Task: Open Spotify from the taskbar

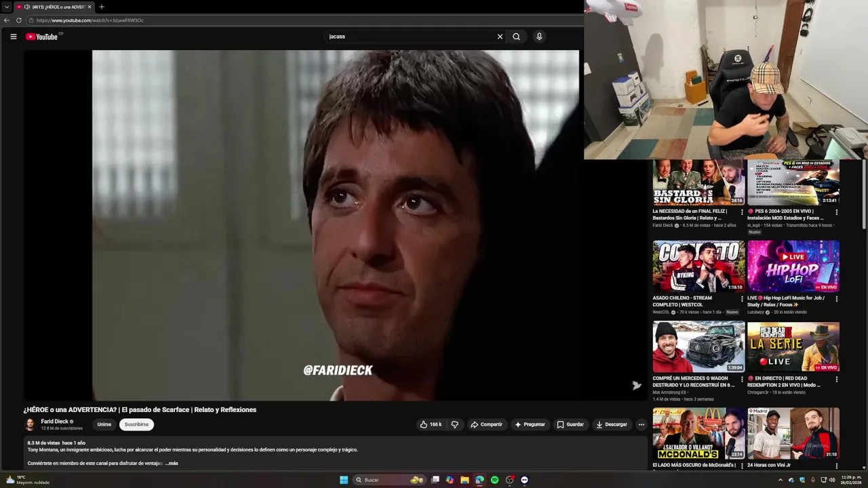Action: pos(494,480)
